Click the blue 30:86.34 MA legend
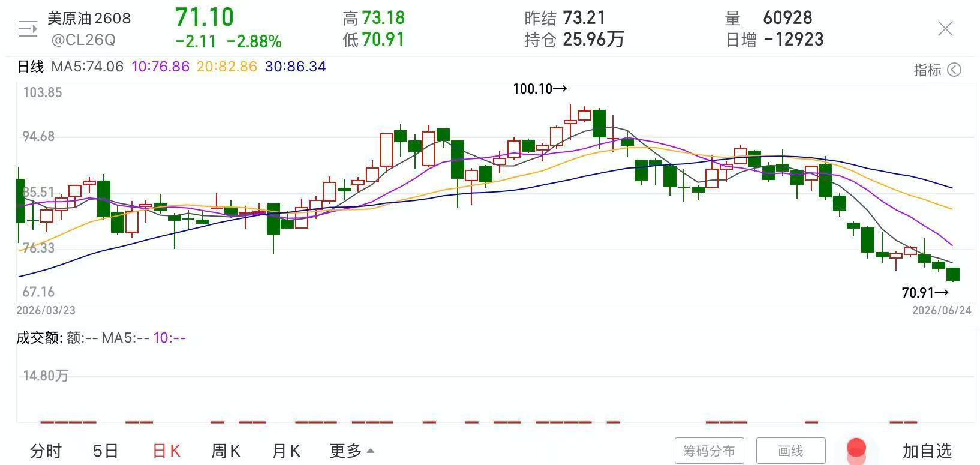Viewport: 980px width, 465px height. click(296, 67)
